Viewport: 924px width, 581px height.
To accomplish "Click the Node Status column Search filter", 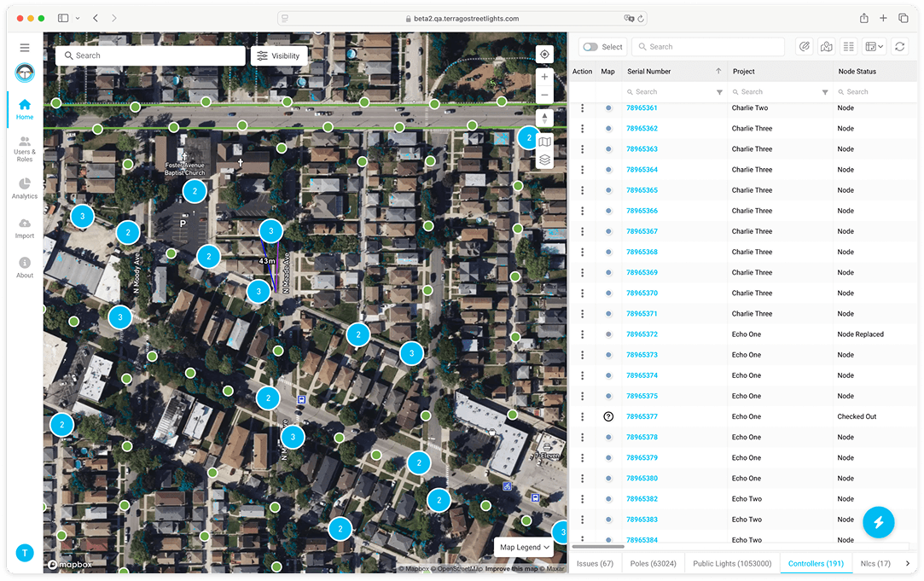I will point(875,92).
